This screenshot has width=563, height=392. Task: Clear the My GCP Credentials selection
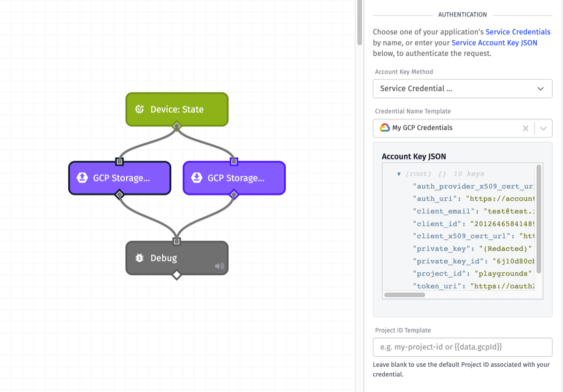525,128
